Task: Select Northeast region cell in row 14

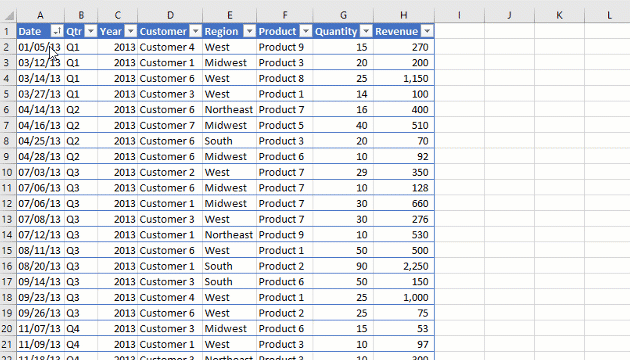Action: (229, 235)
